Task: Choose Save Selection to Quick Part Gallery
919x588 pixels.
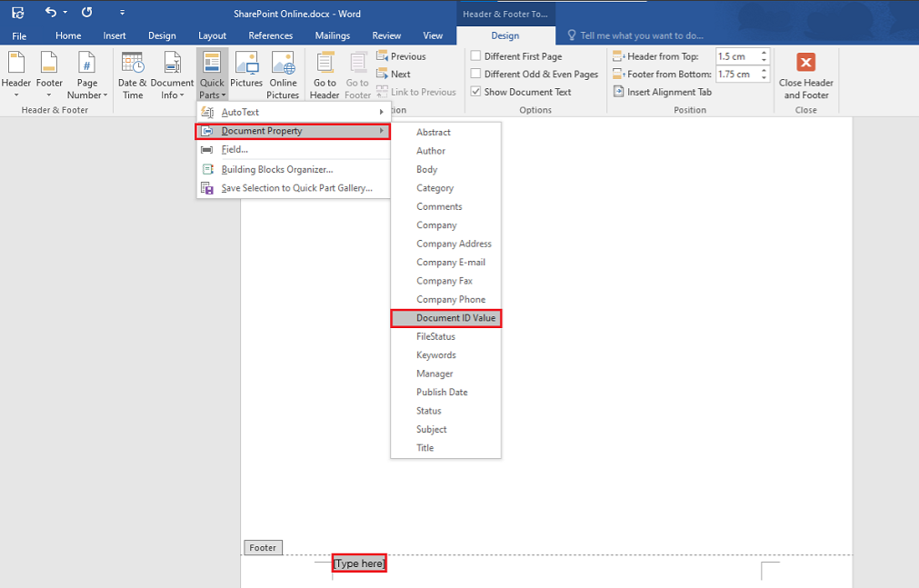Action: click(293, 188)
